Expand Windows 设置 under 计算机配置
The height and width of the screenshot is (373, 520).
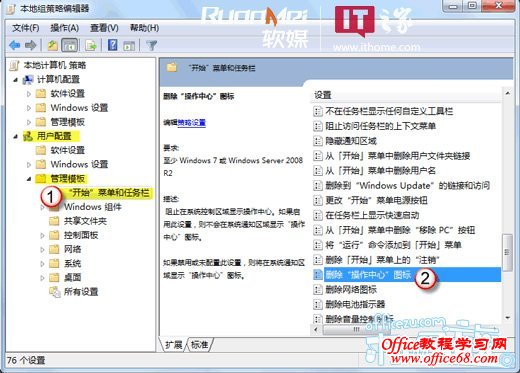tap(29, 108)
